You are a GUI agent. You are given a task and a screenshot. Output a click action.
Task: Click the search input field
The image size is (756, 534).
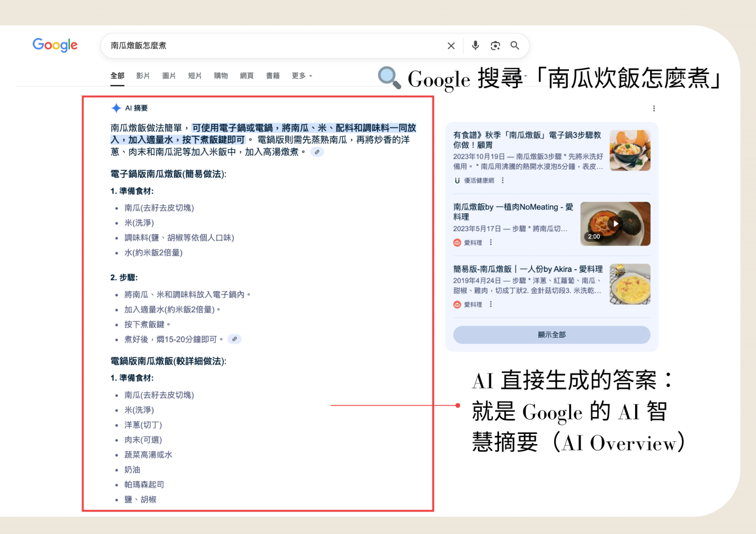pyautogui.click(x=274, y=46)
